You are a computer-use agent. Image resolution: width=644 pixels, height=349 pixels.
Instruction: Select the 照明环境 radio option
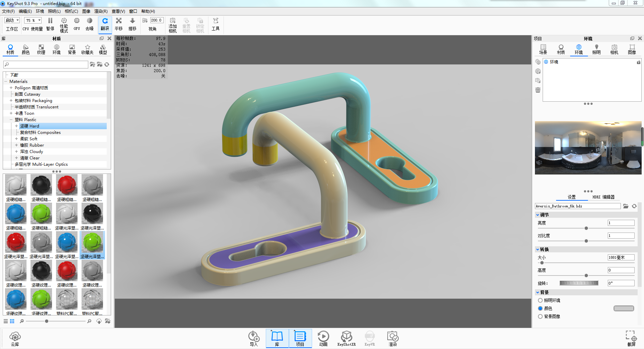click(540, 300)
